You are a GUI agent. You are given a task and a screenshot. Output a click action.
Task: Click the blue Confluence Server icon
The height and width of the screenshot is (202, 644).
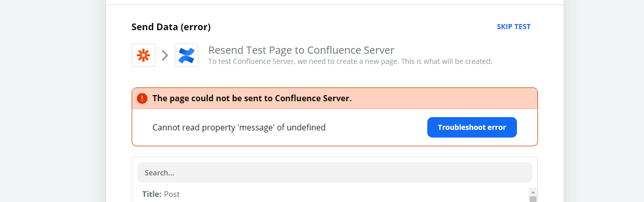tap(186, 55)
